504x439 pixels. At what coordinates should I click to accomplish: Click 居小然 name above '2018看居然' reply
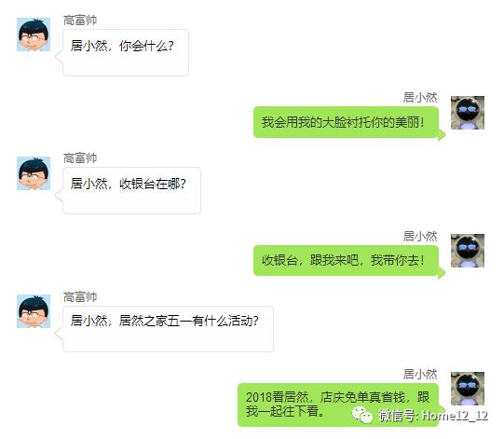pyautogui.click(x=420, y=374)
